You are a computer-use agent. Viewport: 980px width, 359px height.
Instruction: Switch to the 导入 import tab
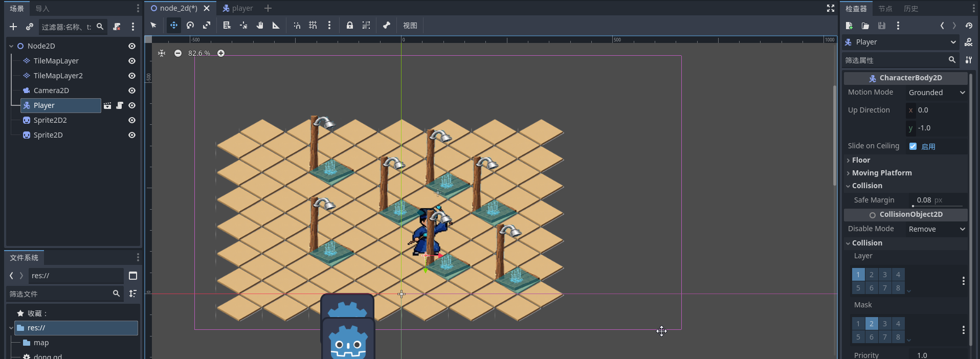point(42,9)
